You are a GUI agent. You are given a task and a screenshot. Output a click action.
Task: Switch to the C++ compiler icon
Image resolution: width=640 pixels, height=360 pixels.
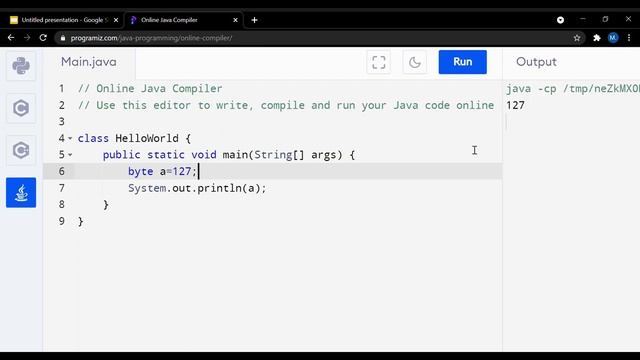point(21,150)
